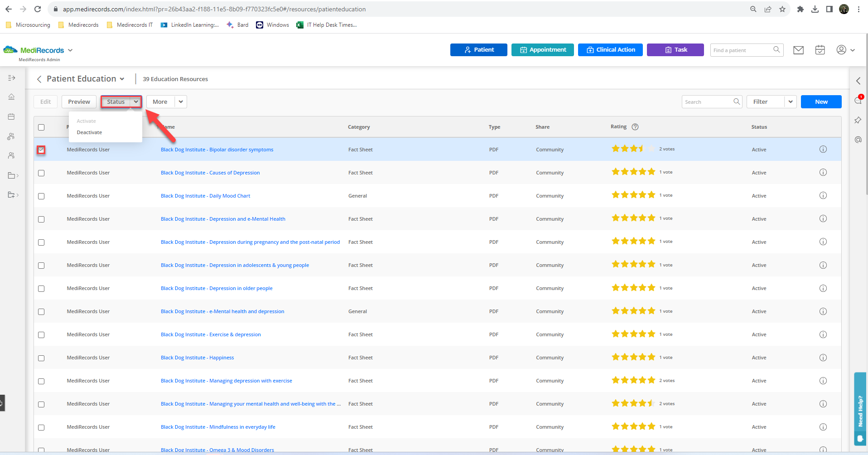Rate Bipolar disorder symptoms using stars
868x455 pixels.
point(633,149)
